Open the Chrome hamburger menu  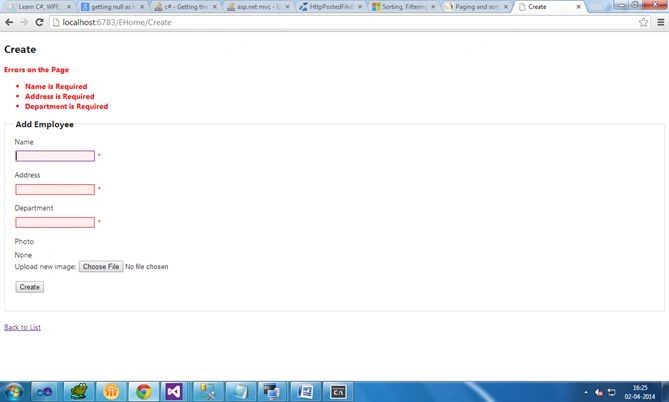pos(660,22)
